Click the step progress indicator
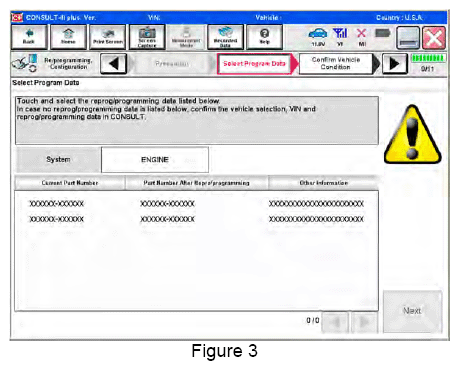Screen dimensions: 459x370 pyautogui.click(x=428, y=63)
